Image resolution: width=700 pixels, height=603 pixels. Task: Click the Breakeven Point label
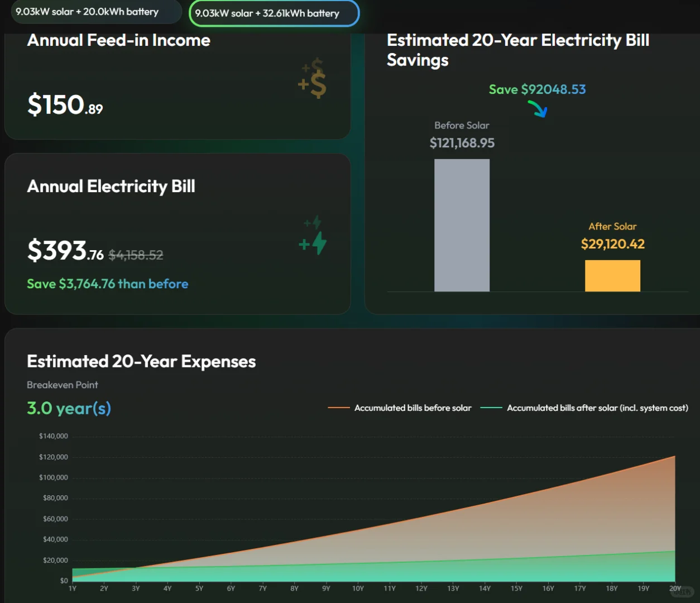(63, 385)
